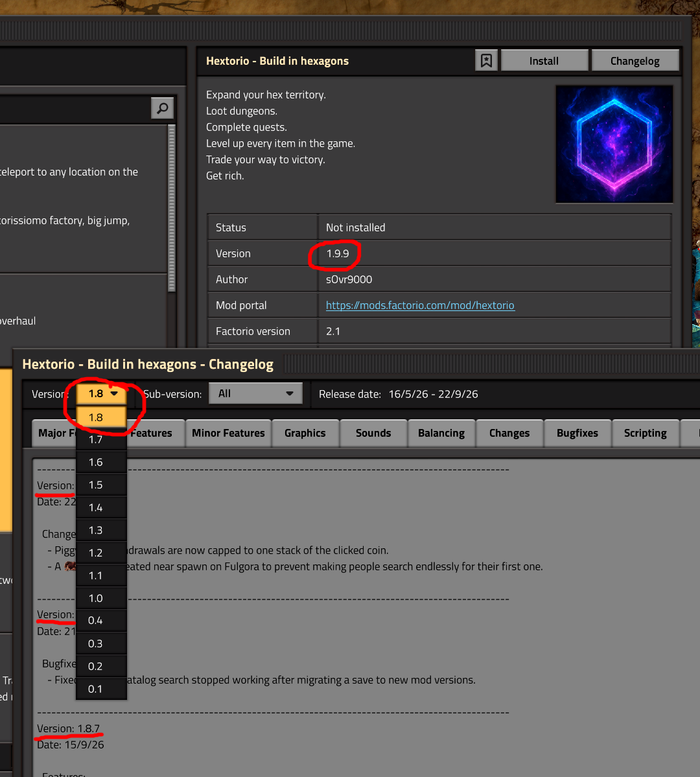
Task: Click the version value 1.9.9
Action: pos(338,254)
